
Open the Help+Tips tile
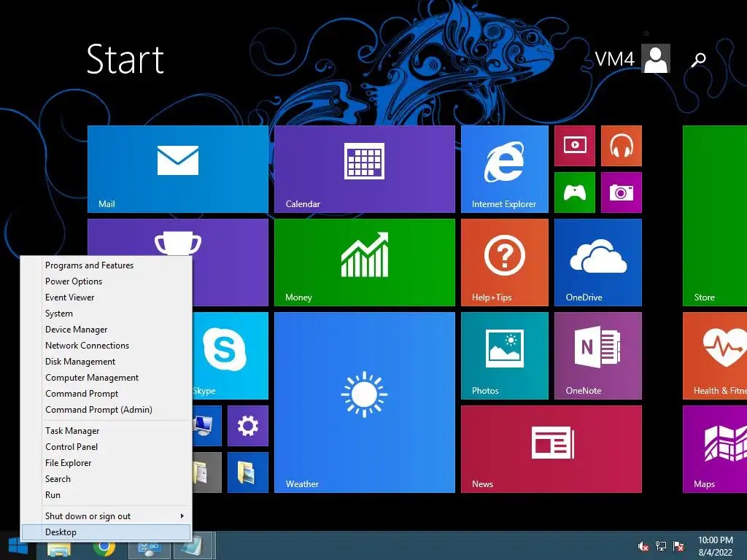pyautogui.click(x=505, y=262)
